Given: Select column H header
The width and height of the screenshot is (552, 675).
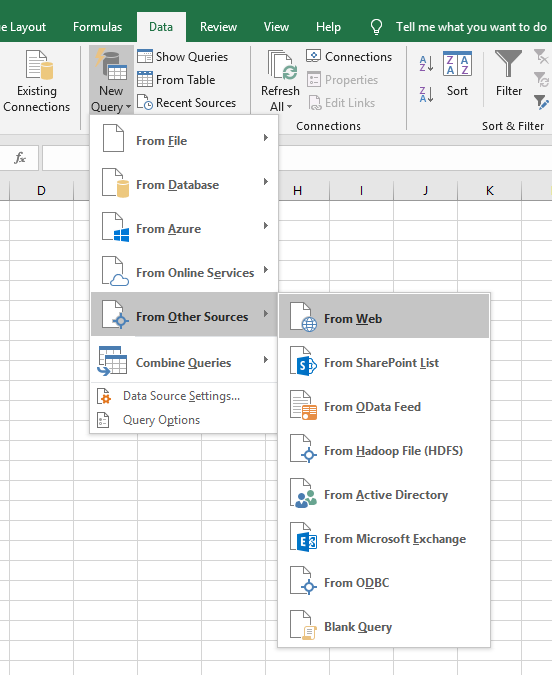Looking at the screenshot, I should click(x=297, y=190).
